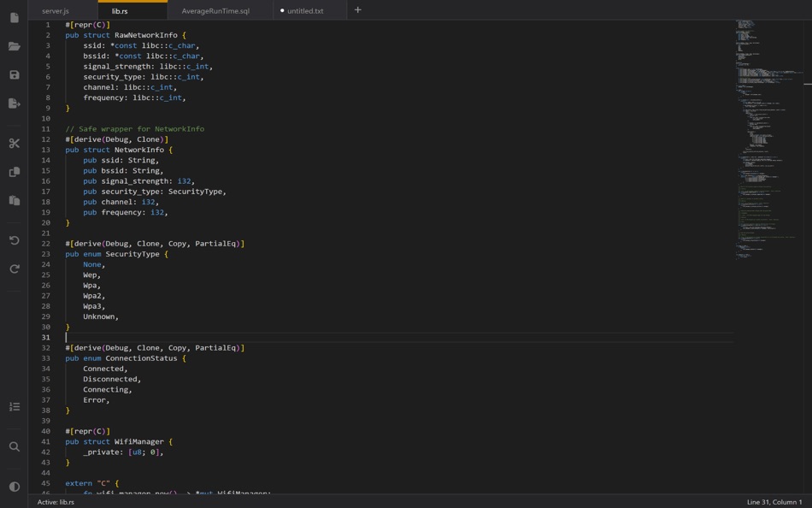
Task: Click 'signal_strength: libc::c_int,' line
Action: point(148,67)
